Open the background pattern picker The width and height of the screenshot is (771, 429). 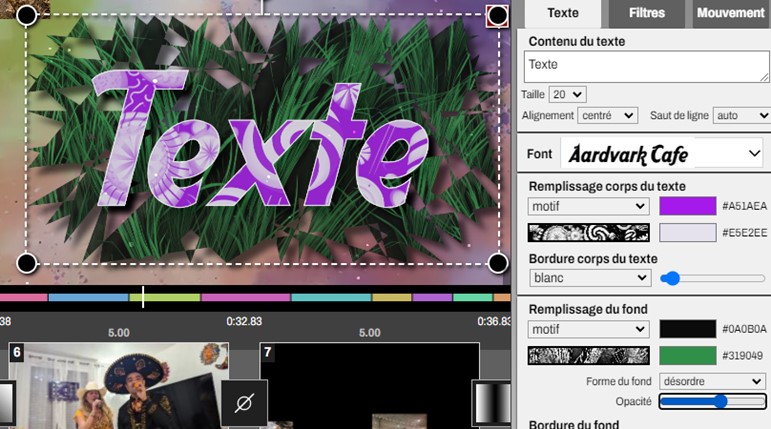pyautogui.click(x=588, y=355)
